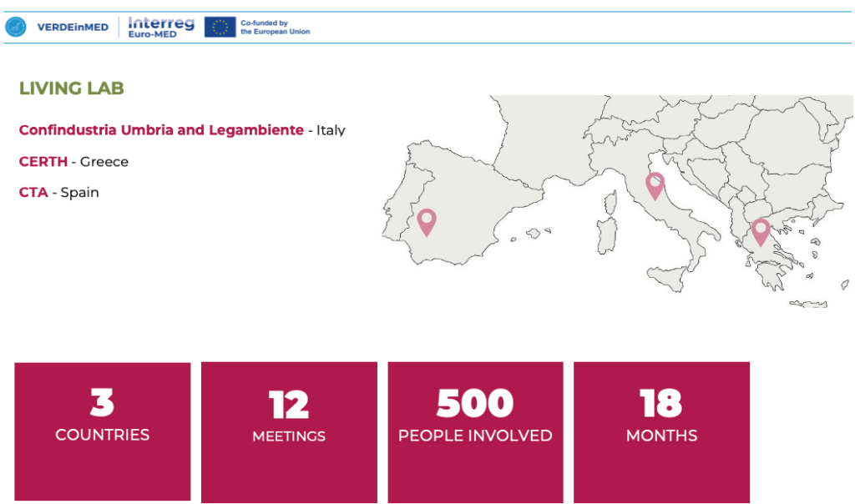855x504 pixels.
Task: Click Confindustria Umbria and Legambiente text
Action: click(161, 130)
